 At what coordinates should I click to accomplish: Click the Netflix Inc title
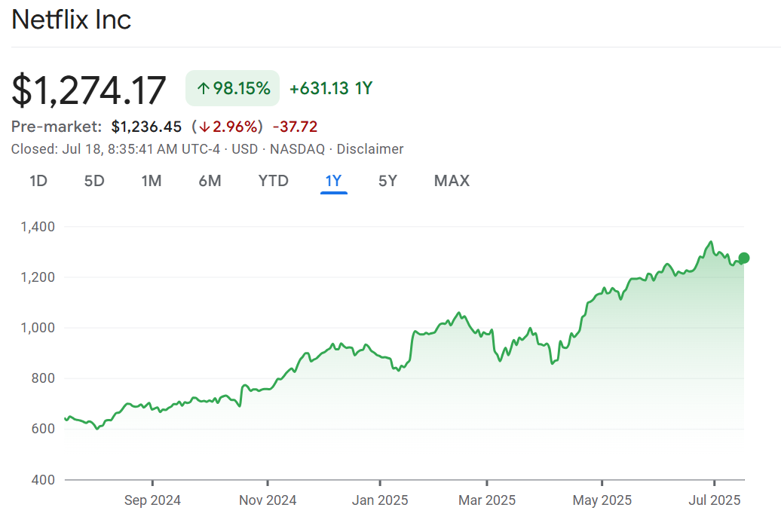71,20
